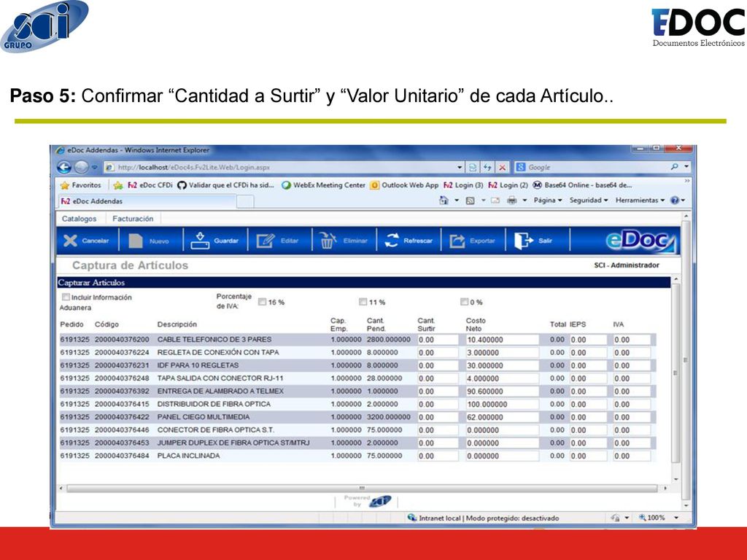Expand the home button dropdown arrow

(x=457, y=201)
